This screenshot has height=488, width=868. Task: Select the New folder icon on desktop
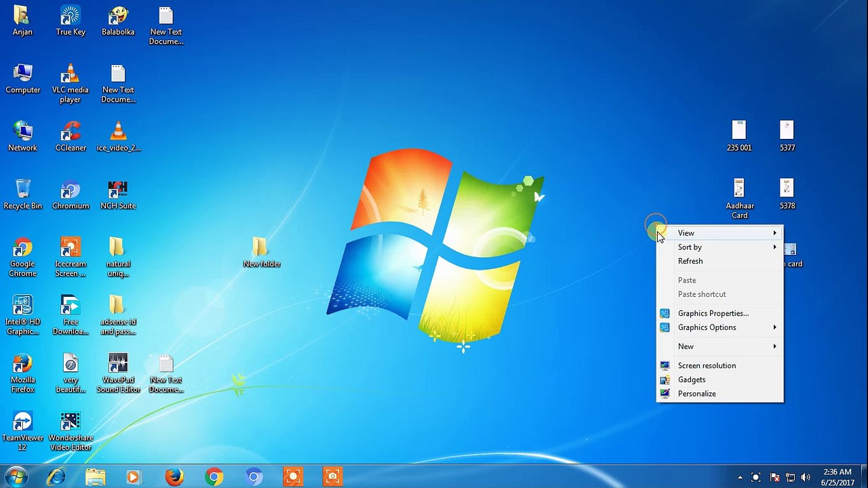pyautogui.click(x=262, y=253)
